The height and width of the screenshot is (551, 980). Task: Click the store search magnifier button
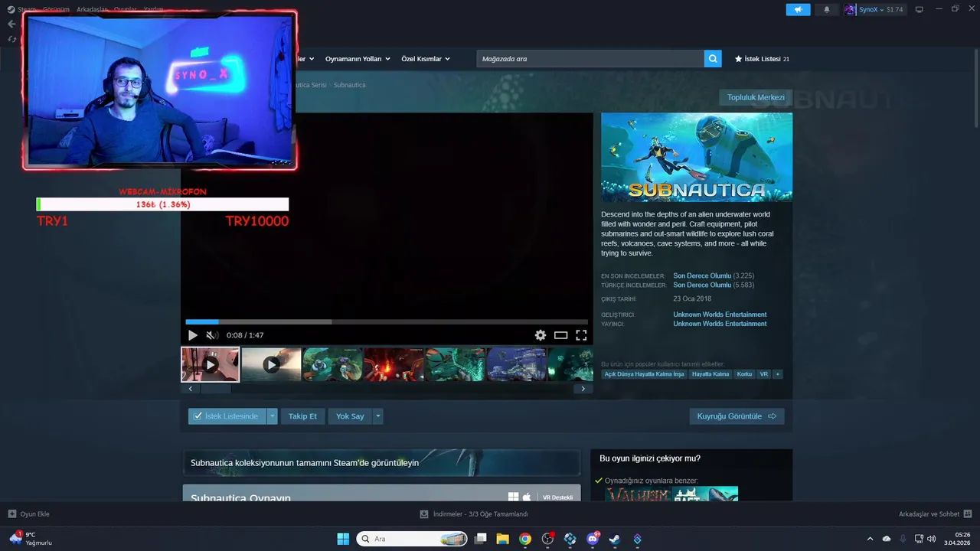tap(713, 59)
